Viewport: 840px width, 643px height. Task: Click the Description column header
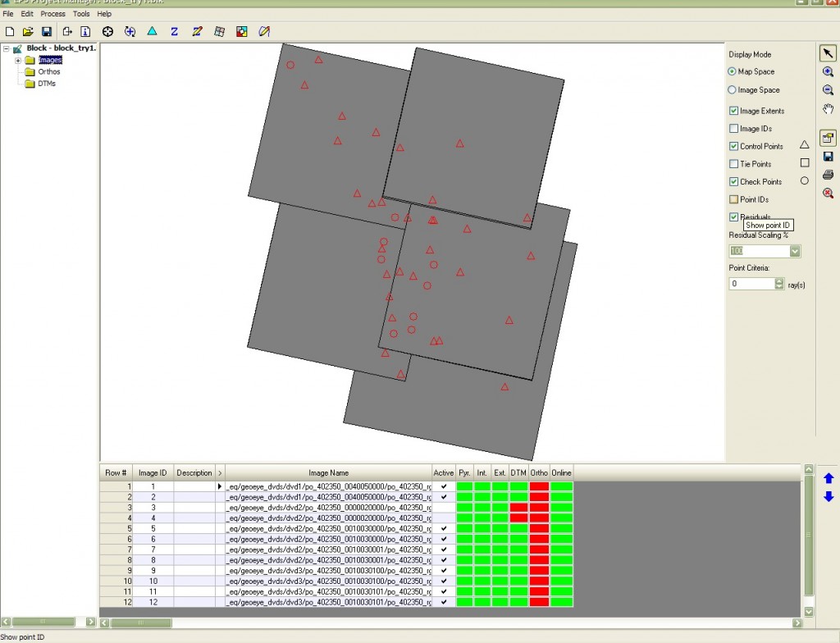point(194,473)
